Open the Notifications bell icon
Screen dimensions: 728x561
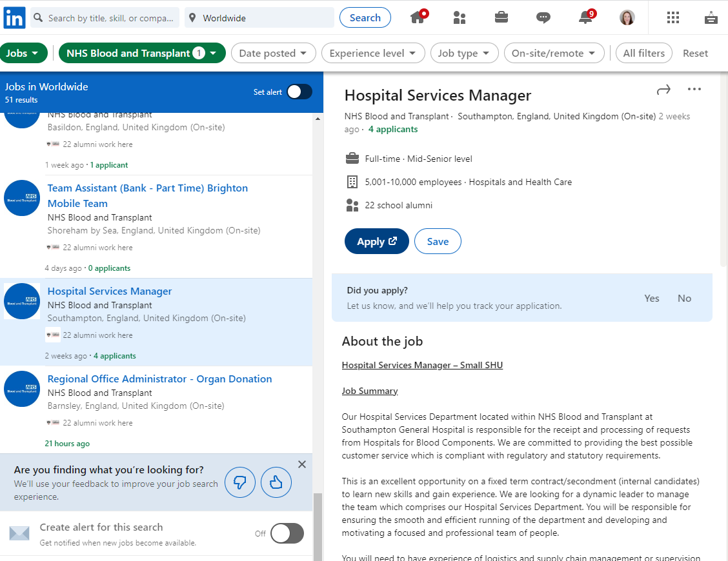[x=587, y=17]
